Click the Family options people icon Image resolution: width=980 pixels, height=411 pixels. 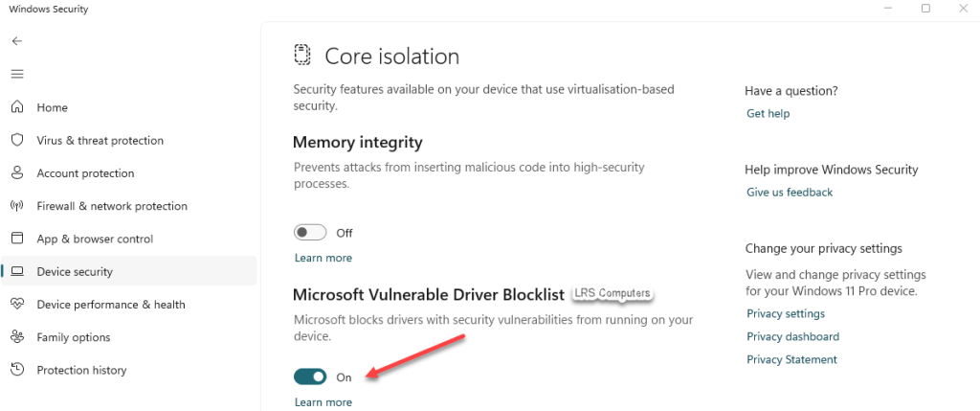[x=17, y=337]
